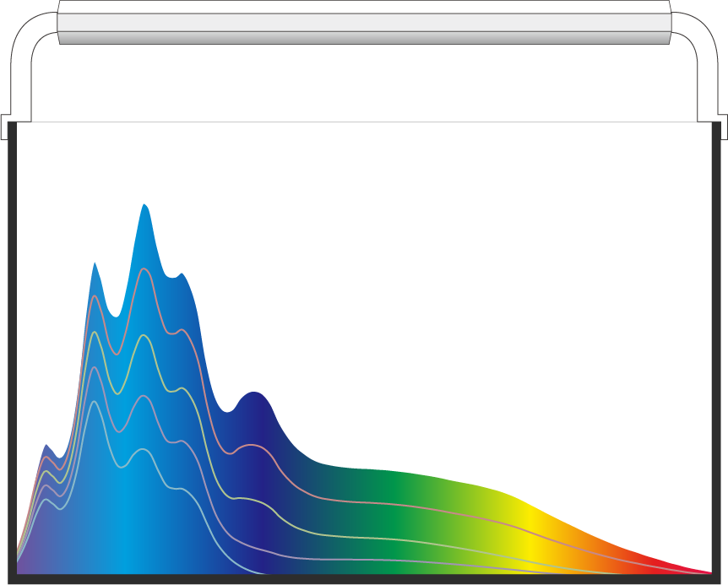Click the LED light bar on top
Screen dimensions: 728x585
pos(365,22)
